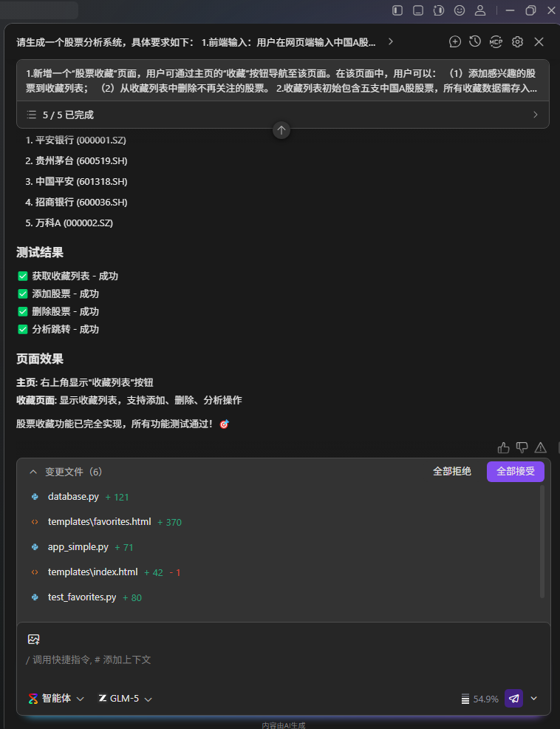The height and width of the screenshot is (729, 560).
Task: Click the 删除股票 - 成功 checkmark
Action: (x=22, y=311)
